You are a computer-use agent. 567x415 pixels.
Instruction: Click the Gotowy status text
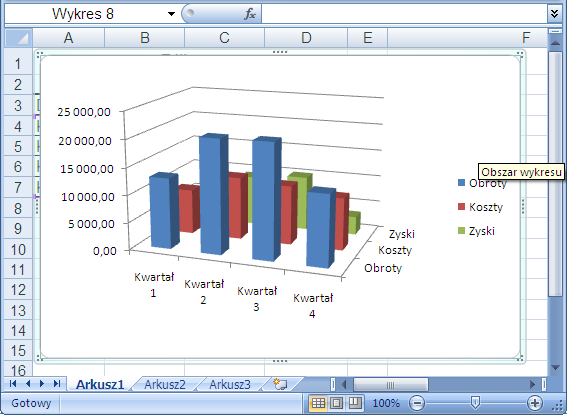click(x=31, y=403)
